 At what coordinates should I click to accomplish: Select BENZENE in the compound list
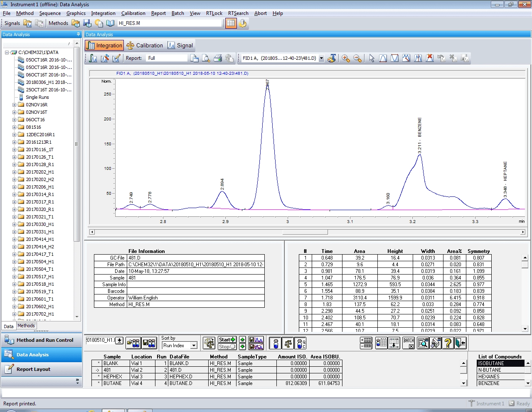click(x=489, y=383)
